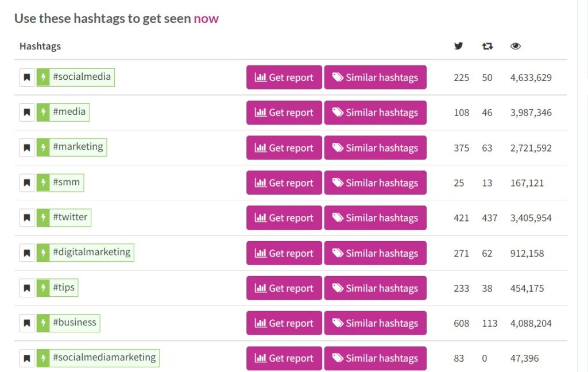Click the now link in the heading
This screenshot has width=588, height=372.
click(x=206, y=18)
